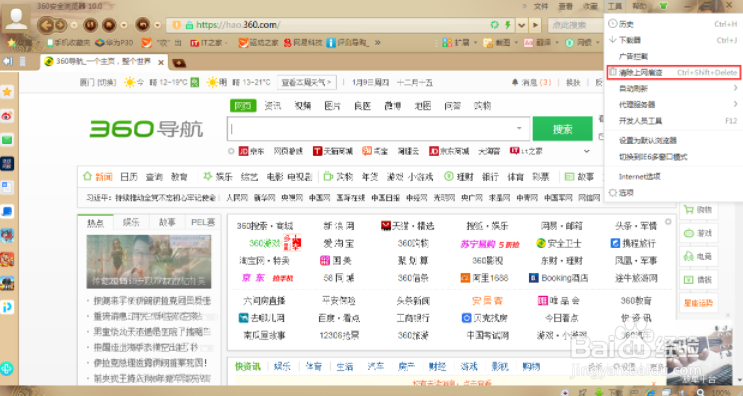This screenshot has height=396, width=743.
Task: Click the round teal icon at sidebar bottom
Action: point(7,369)
